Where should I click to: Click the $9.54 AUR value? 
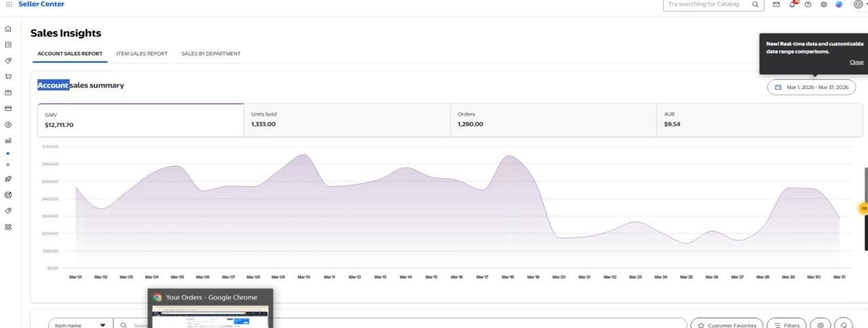pyautogui.click(x=672, y=124)
